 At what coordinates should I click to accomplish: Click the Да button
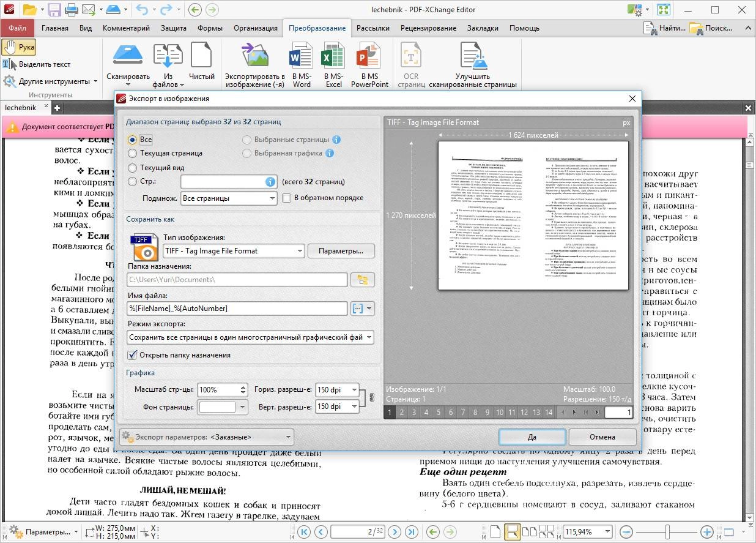click(532, 437)
